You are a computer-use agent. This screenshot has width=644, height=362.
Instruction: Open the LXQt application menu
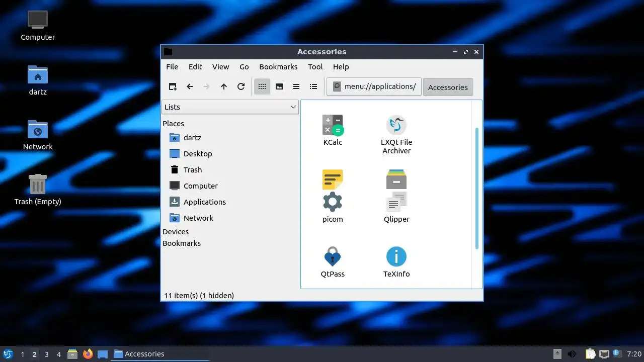point(8,354)
